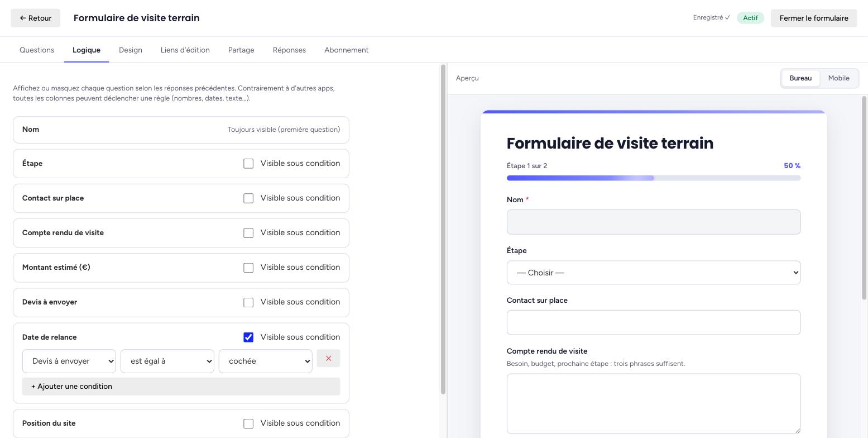Close the form with Fermer le formulaire
868x438 pixels.
(813, 18)
